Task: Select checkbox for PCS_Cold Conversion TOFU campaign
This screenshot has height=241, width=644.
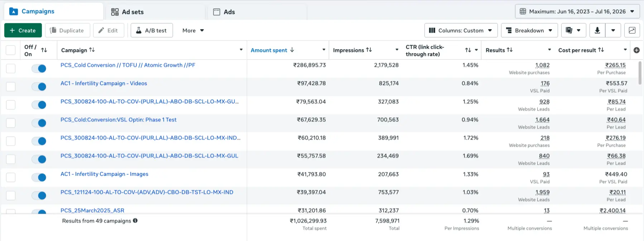Action: [11, 68]
